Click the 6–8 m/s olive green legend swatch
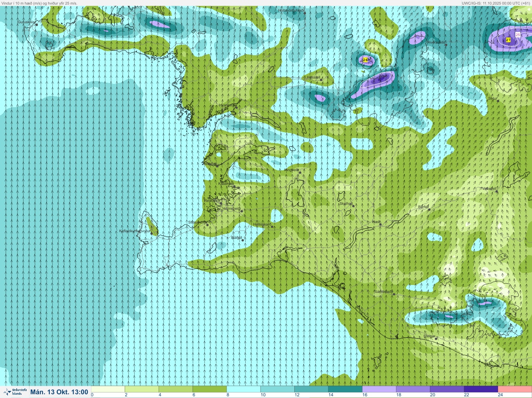This screenshot has width=532, height=398. pyautogui.click(x=209, y=389)
